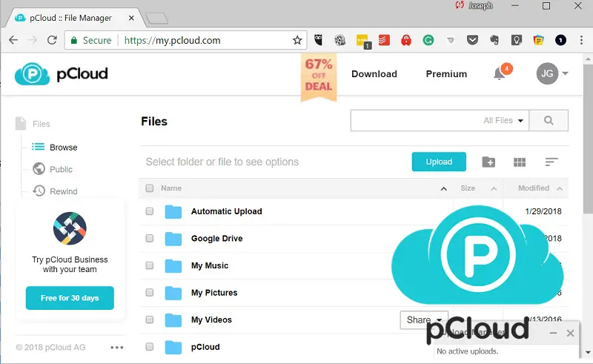Open a new browser tab
The height and width of the screenshot is (364, 593).
click(156, 18)
